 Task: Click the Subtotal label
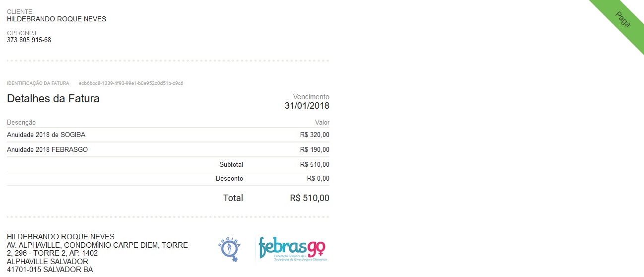(x=231, y=164)
